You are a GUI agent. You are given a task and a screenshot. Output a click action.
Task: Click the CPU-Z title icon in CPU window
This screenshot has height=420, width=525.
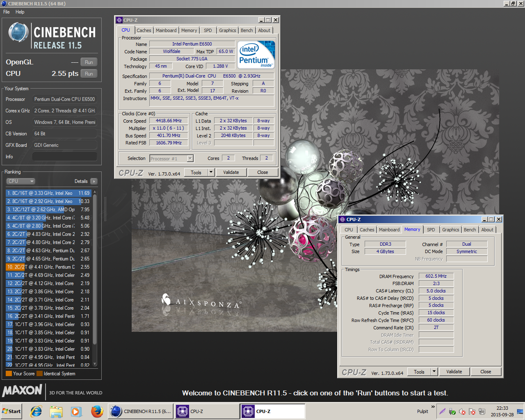point(119,20)
